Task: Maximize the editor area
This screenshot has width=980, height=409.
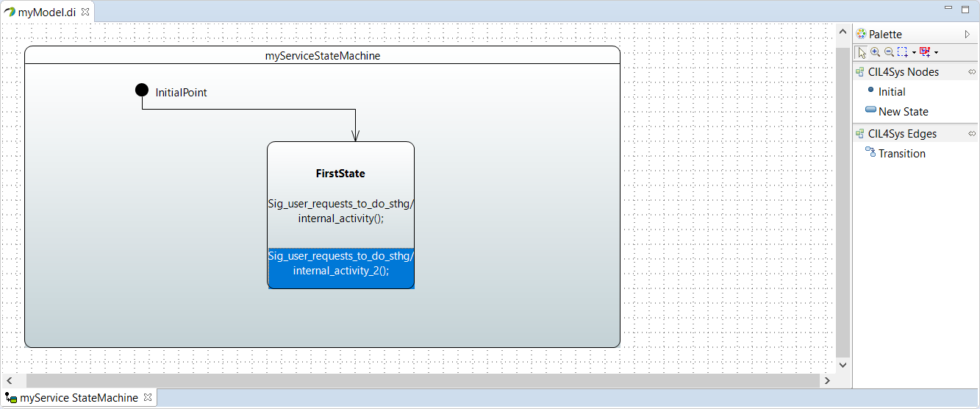Action: pyautogui.click(x=966, y=10)
